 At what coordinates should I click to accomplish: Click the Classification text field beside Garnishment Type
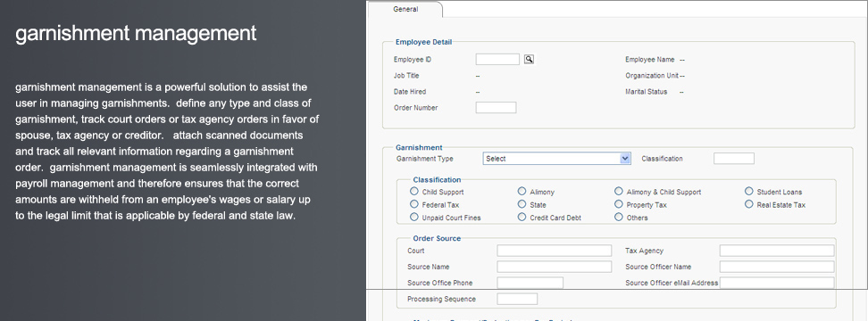733,159
